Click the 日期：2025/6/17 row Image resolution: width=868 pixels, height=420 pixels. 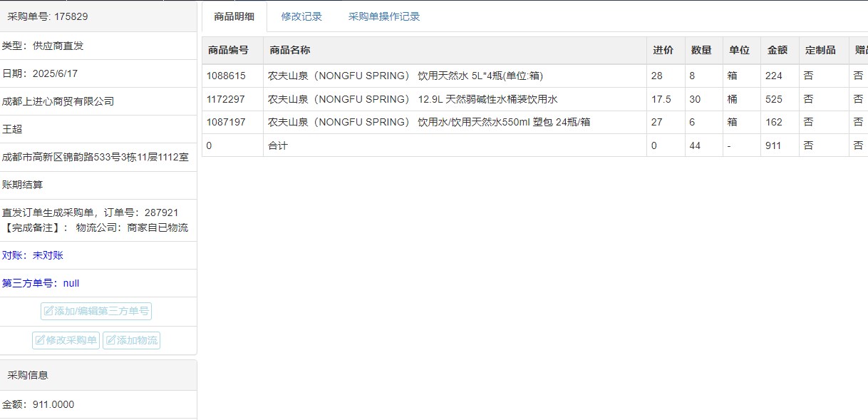[98, 73]
